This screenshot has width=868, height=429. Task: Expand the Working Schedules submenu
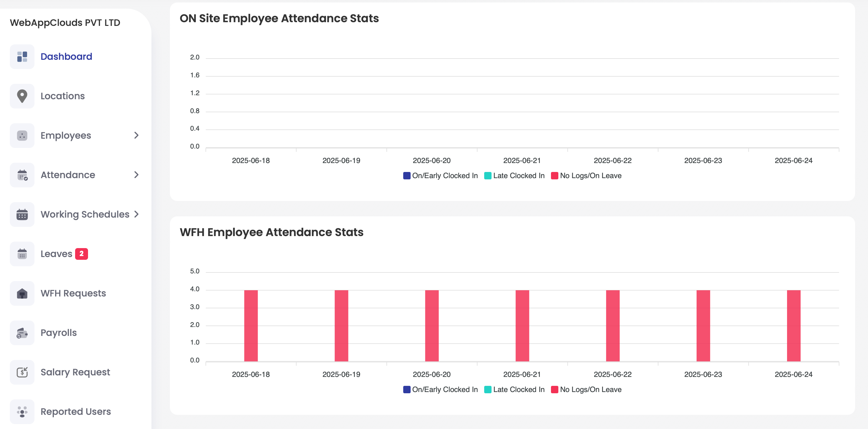(x=136, y=214)
